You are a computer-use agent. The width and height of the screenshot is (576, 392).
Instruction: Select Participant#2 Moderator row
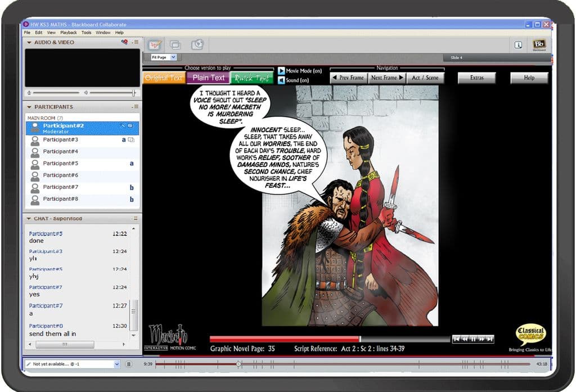click(x=82, y=128)
